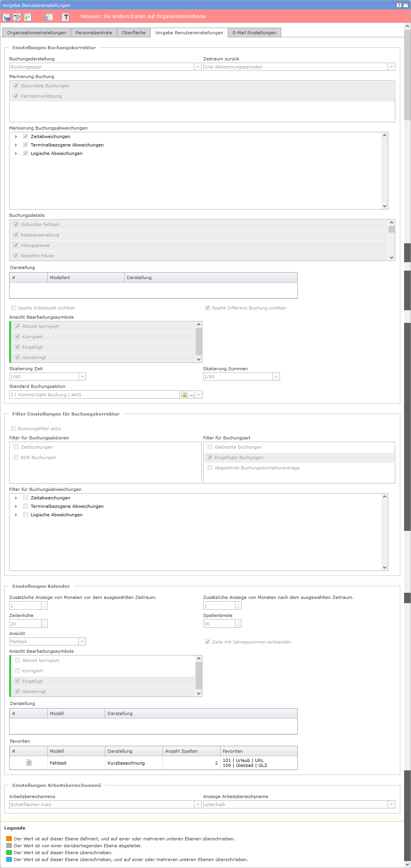Switch to the Personalzentrale tab

coord(94,33)
